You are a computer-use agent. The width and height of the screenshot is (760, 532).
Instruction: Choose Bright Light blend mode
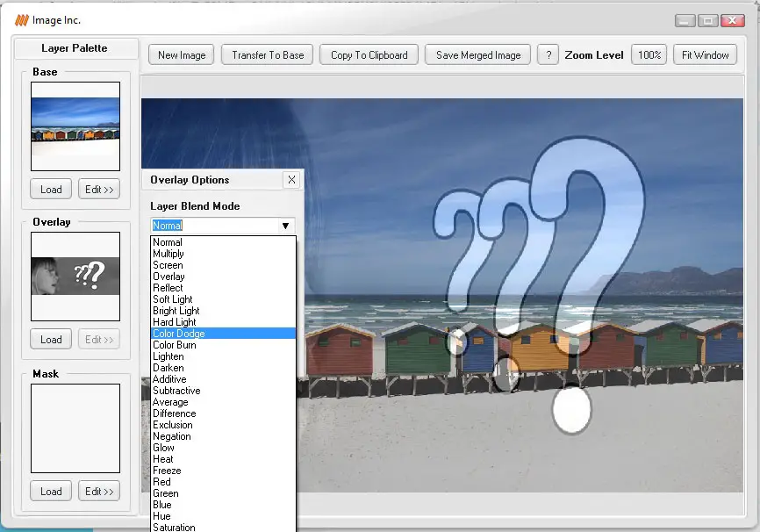point(223,311)
